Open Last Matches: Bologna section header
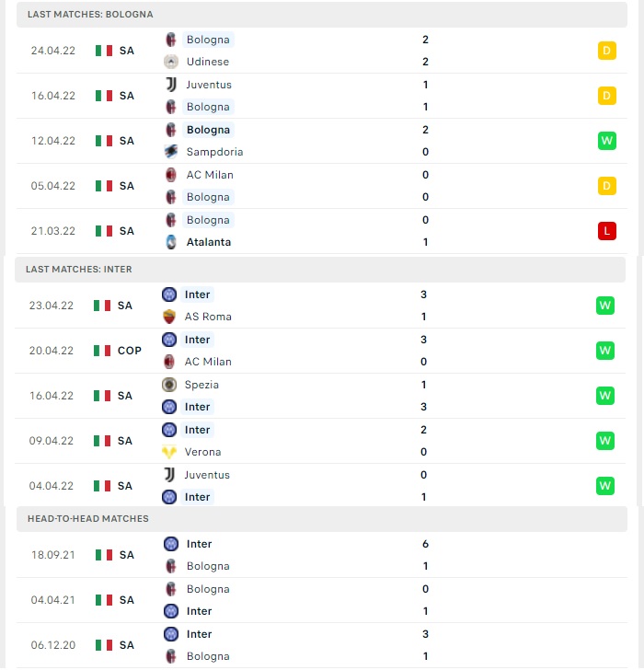 click(x=322, y=15)
